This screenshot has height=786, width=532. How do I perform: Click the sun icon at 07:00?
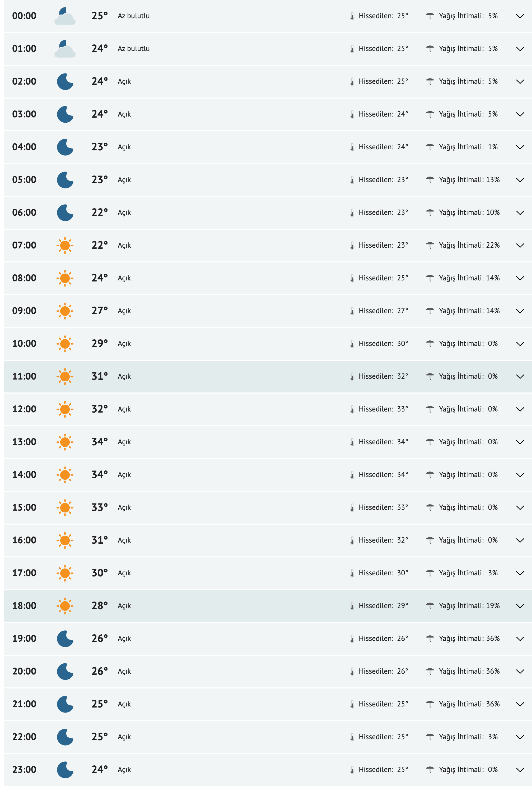pyautogui.click(x=65, y=246)
